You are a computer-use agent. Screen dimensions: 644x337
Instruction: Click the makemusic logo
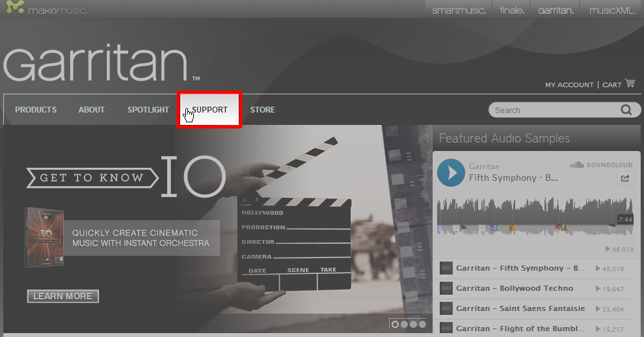47,8
